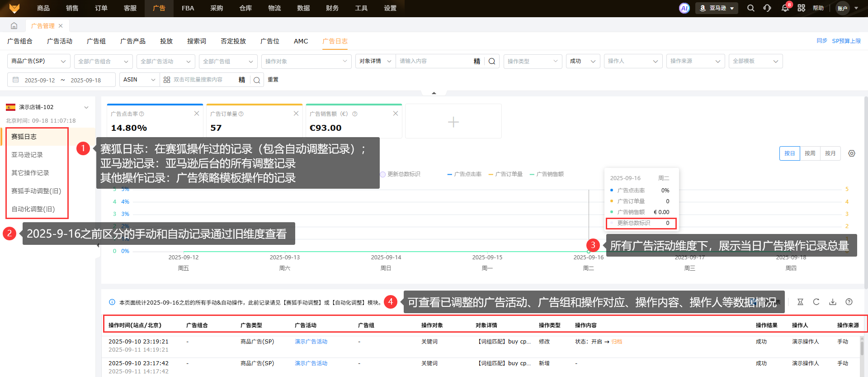The width and height of the screenshot is (868, 377).
Task: Open the apps grid icon
Action: [x=801, y=8]
